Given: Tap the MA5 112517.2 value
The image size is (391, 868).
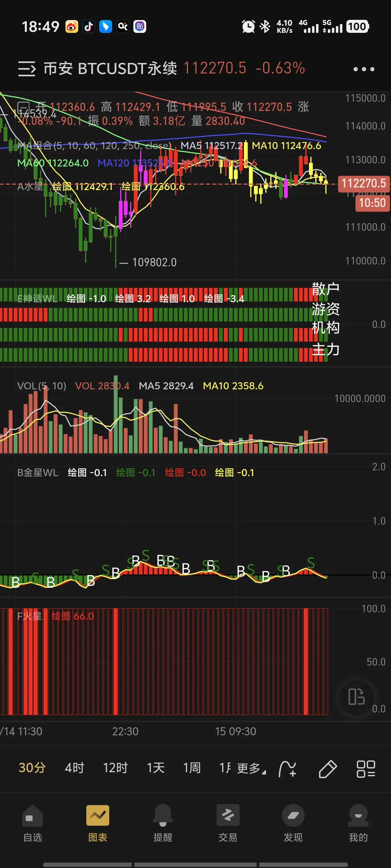Looking at the screenshot, I should pos(212,146).
